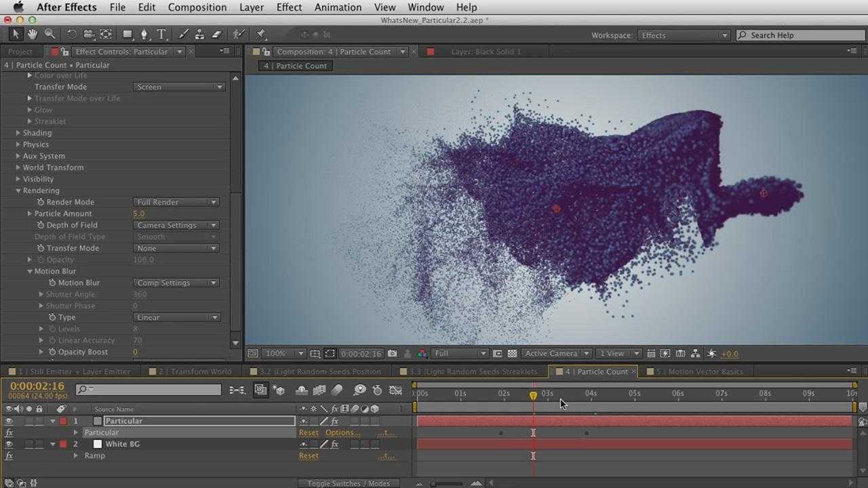This screenshot has width=868, height=488.
Task: Click Options link for Particular effect
Action: pyautogui.click(x=342, y=432)
